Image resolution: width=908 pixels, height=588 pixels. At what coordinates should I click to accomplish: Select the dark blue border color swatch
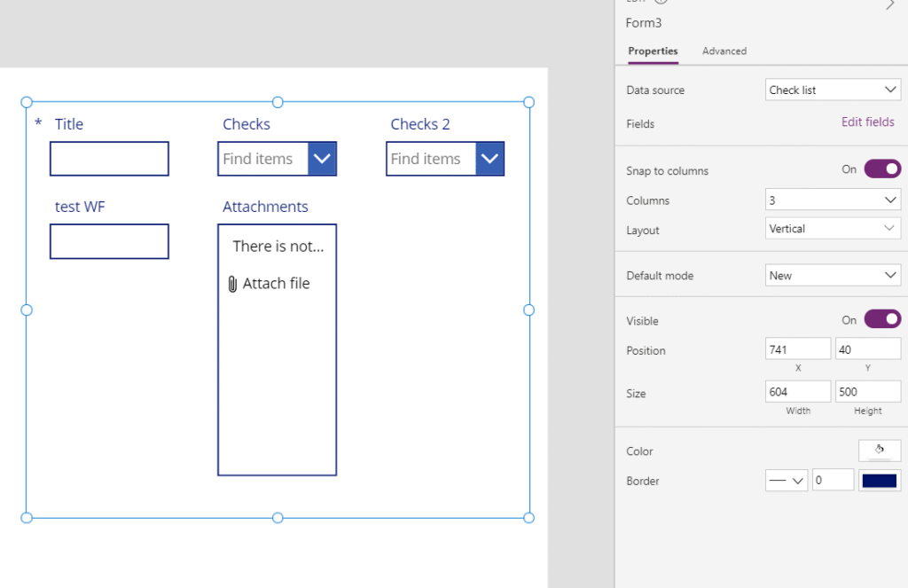879,481
